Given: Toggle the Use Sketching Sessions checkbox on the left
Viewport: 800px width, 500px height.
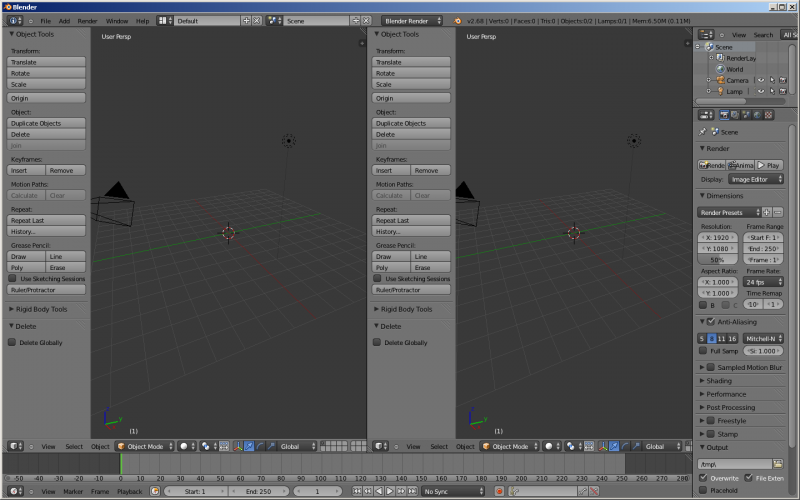Looking at the screenshot, I should [x=13, y=279].
